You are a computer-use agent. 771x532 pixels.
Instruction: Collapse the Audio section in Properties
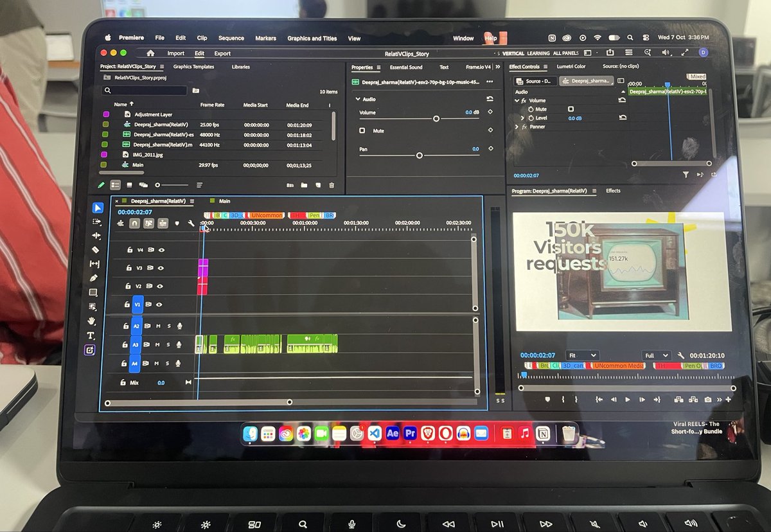pyautogui.click(x=358, y=100)
